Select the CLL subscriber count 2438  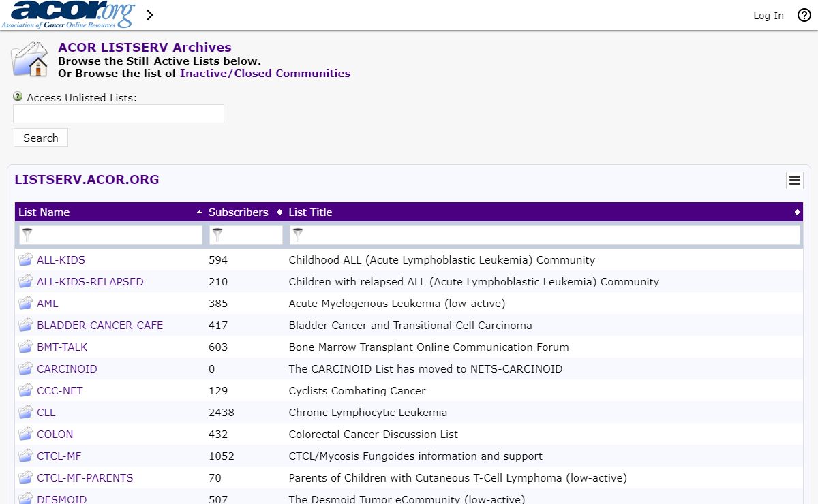222,413
